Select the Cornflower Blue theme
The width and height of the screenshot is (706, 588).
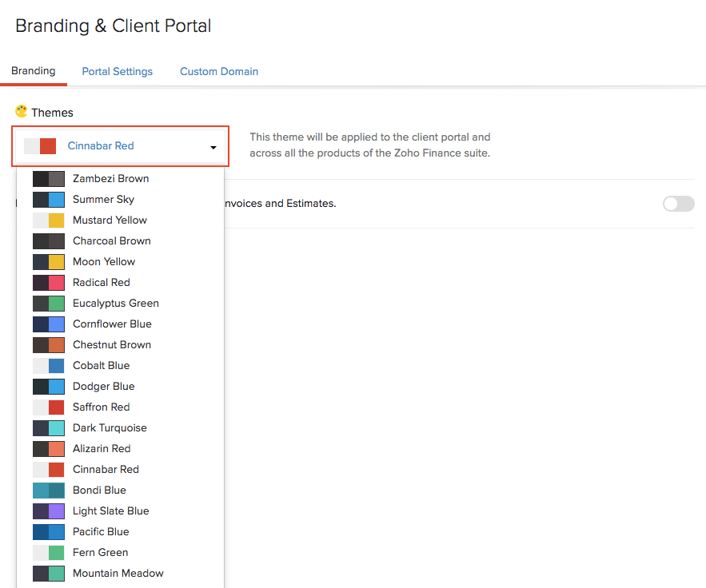(x=112, y=324)
